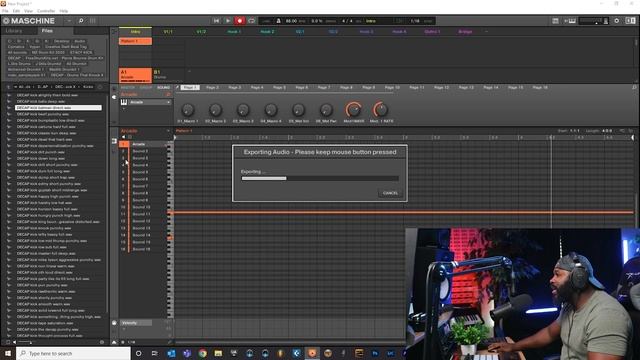The width and height of the screenshot is (640, 360).
Task: Click the gear icon in header
Action: [616, 21]
